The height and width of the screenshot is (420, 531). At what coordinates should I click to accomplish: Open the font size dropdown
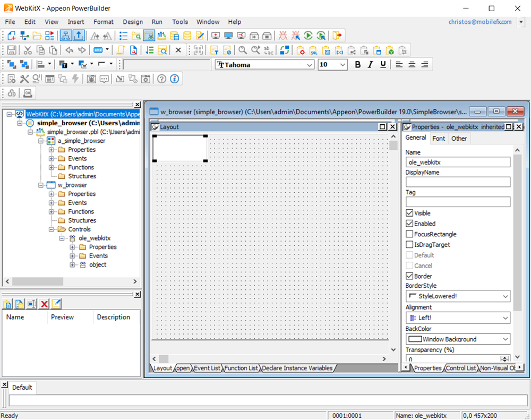(x=342, y=65)
